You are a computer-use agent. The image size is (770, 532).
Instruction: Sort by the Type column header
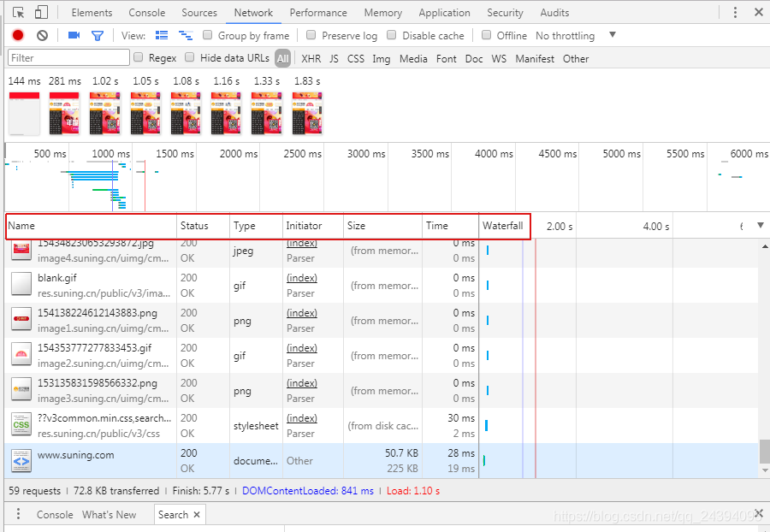coord(256,226)
